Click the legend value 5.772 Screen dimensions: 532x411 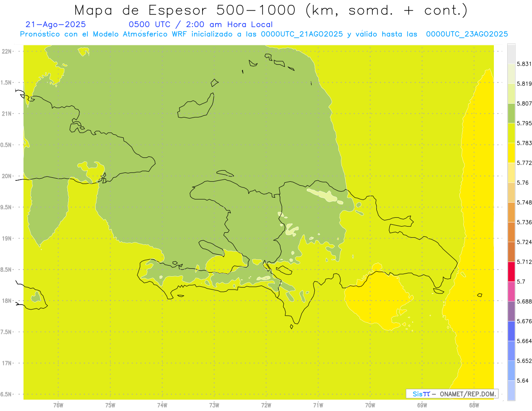524,163
